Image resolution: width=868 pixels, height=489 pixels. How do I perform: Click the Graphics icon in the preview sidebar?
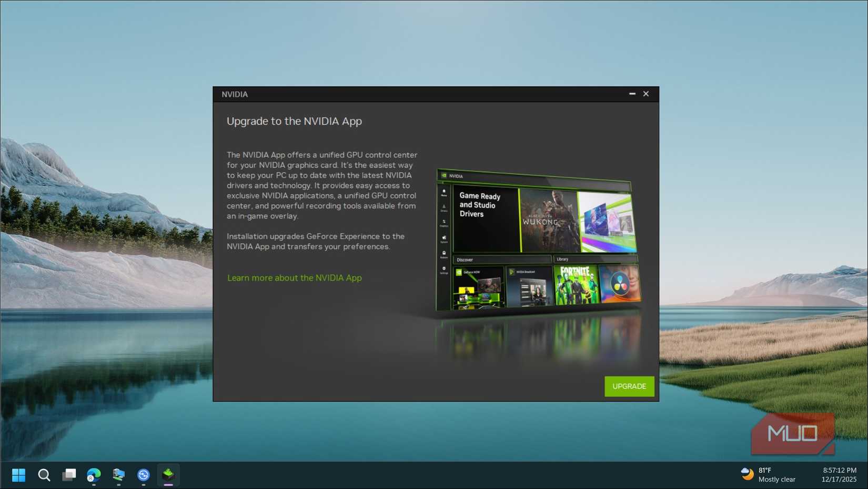point(443,221)
